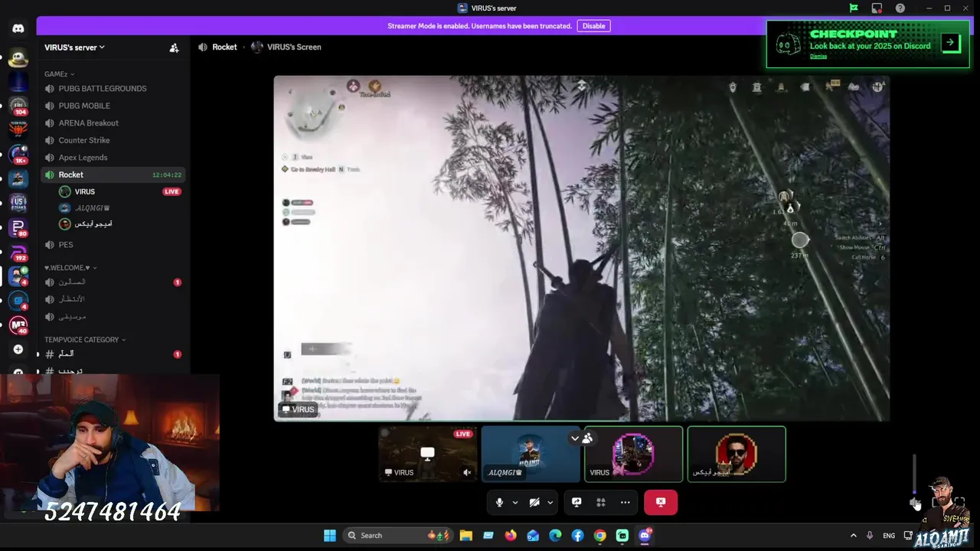
Task: Collapse the TEMPVOICE CATEGORY section
Action: (85, 340)
